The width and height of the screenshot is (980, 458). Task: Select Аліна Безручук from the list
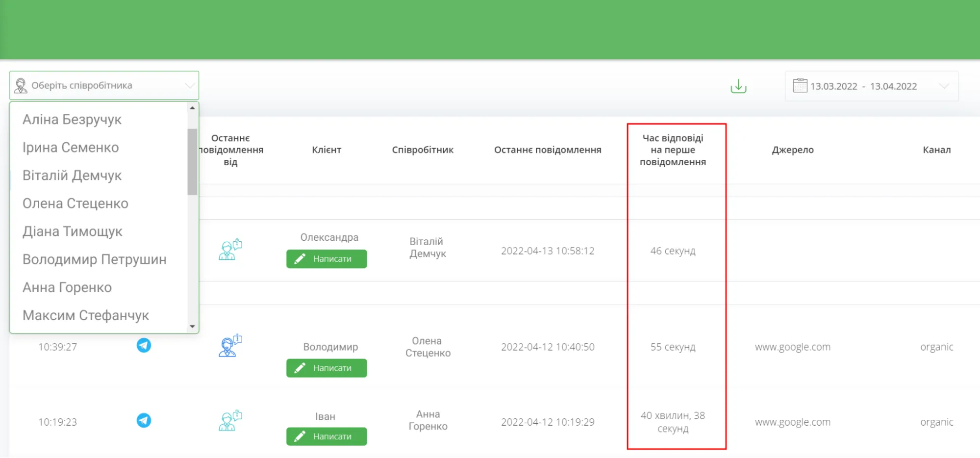click(72, 120)
